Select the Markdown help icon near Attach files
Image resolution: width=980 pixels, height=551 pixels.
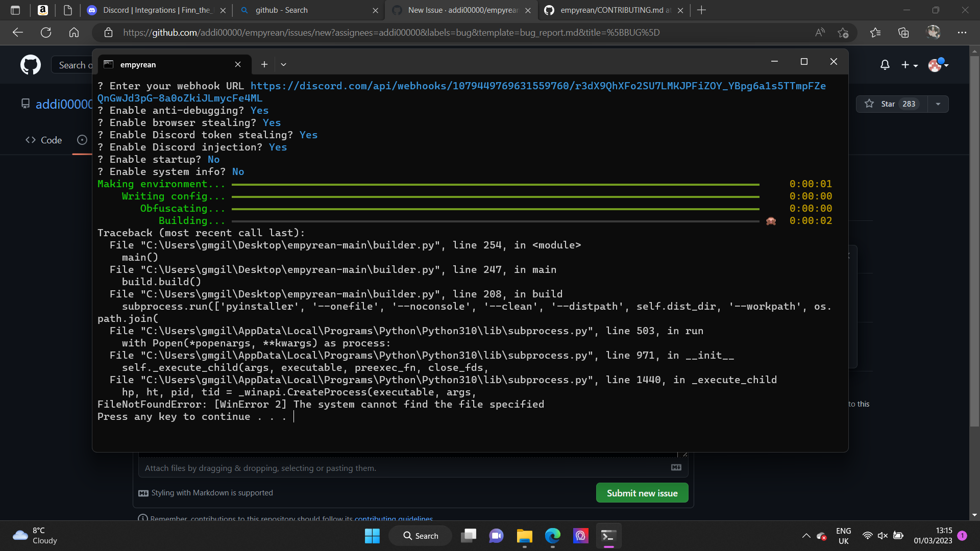(x=676, y=466)
